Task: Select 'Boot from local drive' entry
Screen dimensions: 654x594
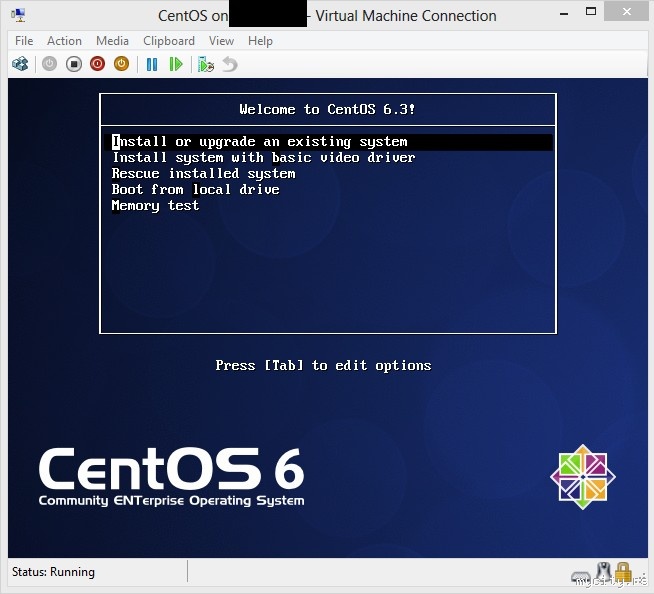Action: pyautogui.click(x=196, y=189)
